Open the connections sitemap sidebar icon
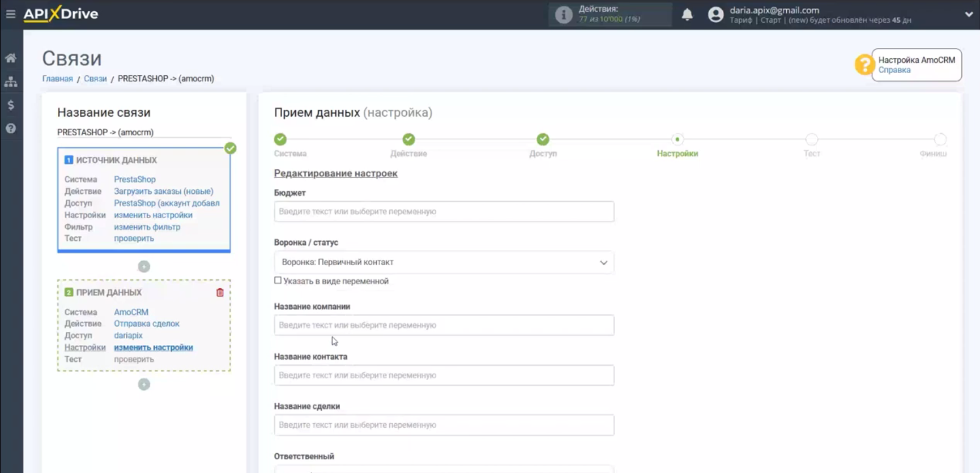The width and height of the screenshot is (980, 473). coord(11,82)
